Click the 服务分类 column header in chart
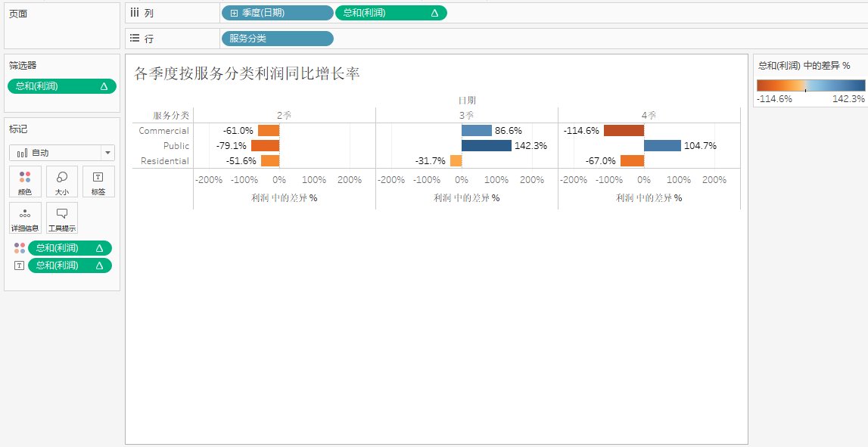This screenshot has height=447, width=868. pos(170,116)
